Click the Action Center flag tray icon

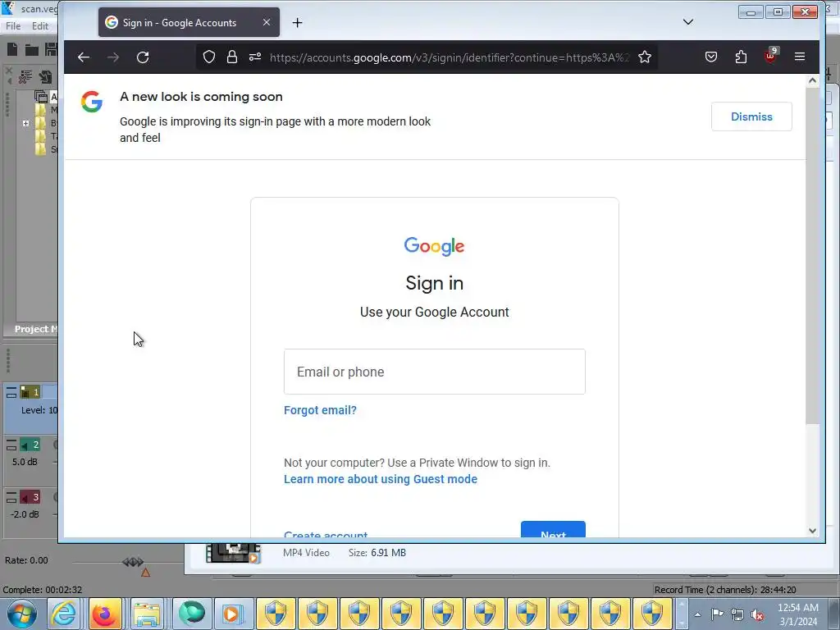[x=717, y=614]
